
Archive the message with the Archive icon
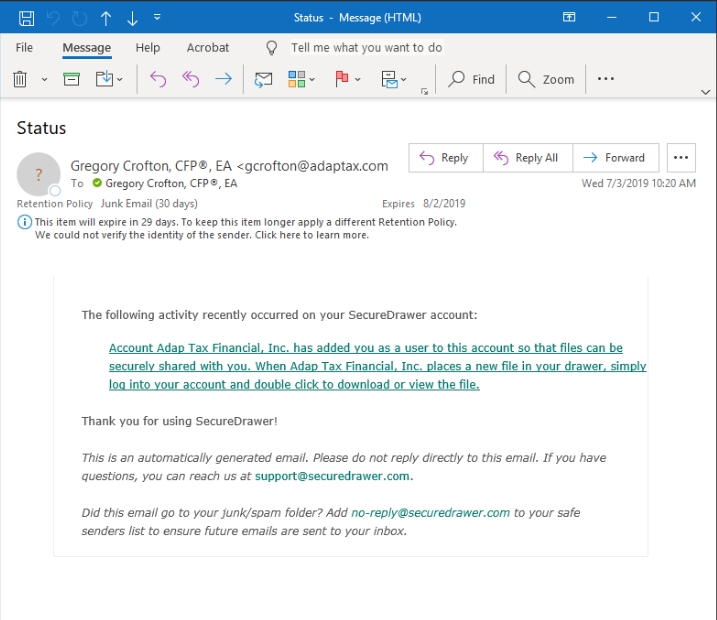click(71, 79)
